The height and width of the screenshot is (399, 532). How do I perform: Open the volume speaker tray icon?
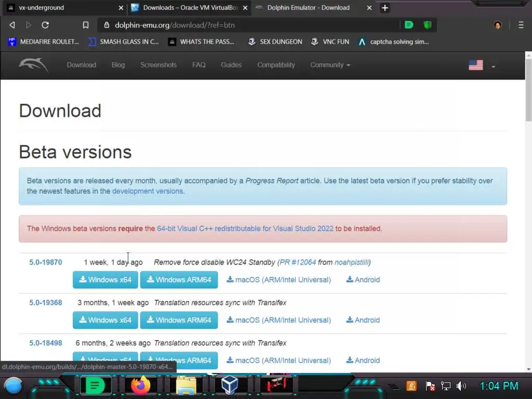[x=461, y=386]
